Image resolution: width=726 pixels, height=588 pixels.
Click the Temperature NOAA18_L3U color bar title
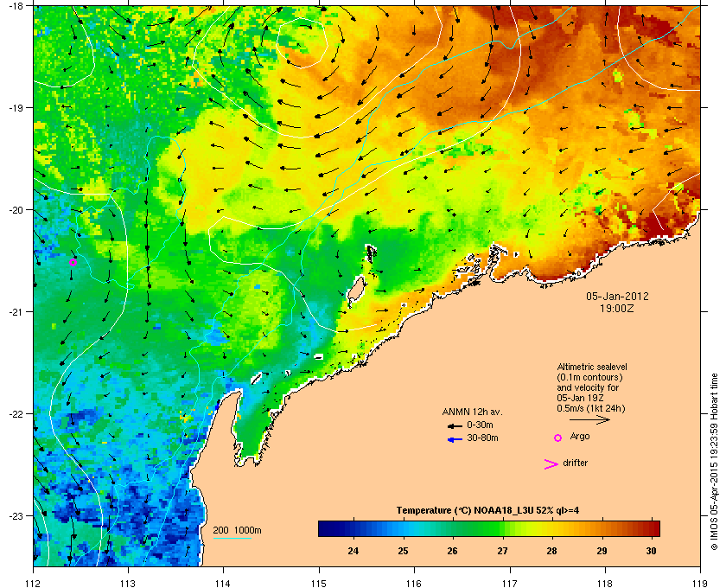[x=487, y=510]
